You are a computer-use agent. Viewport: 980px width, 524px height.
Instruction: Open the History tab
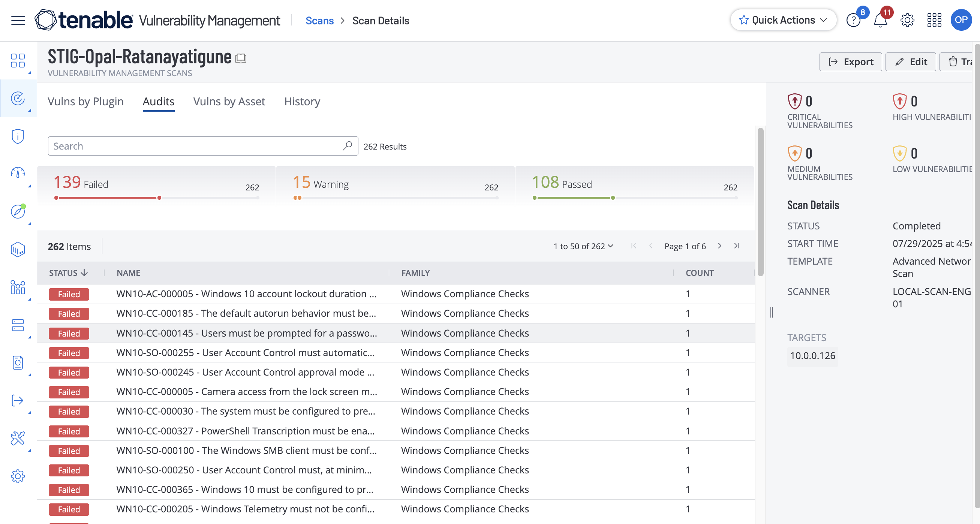[302, 102]
